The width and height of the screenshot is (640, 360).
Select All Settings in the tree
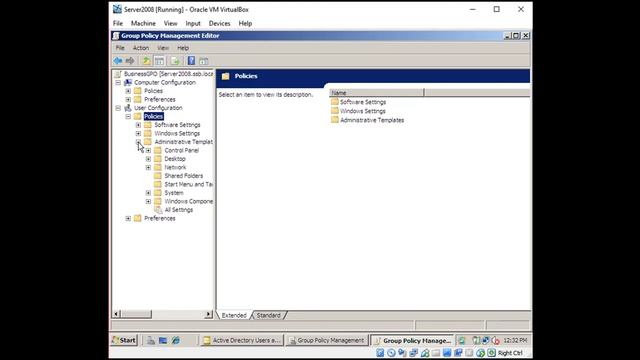[x=179, y=210]
